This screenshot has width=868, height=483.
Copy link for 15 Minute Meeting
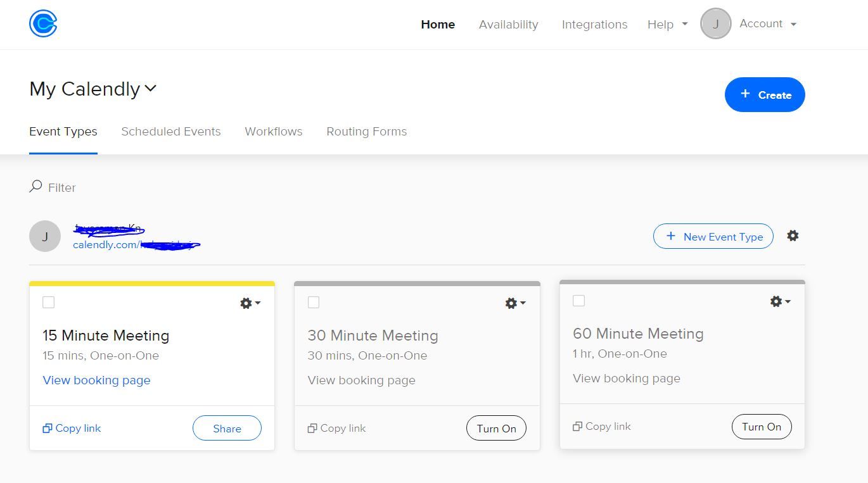pos(72,429)
